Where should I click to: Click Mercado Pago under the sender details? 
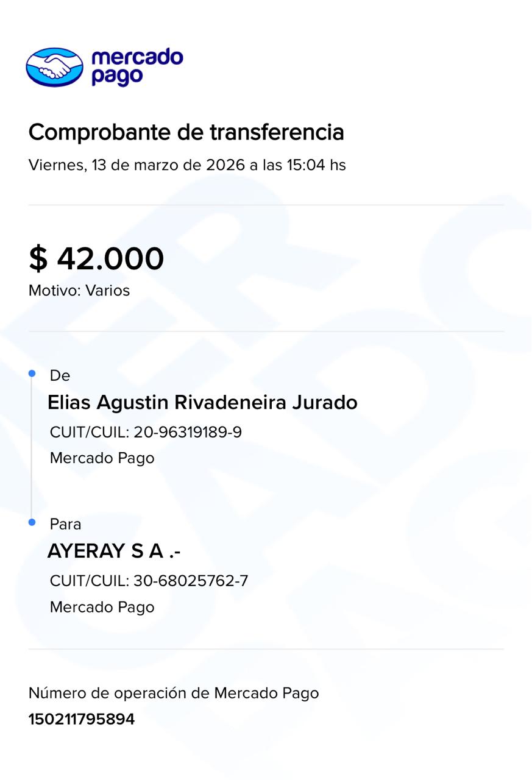102,458
